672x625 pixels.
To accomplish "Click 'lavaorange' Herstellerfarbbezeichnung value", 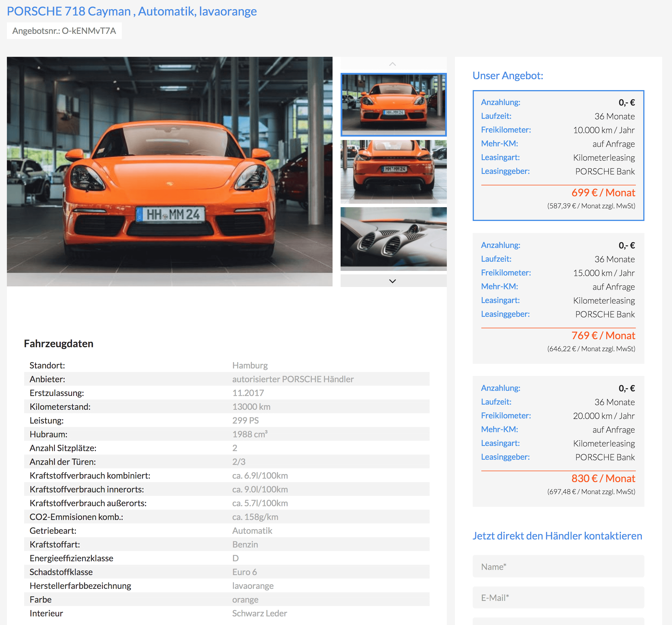I will tap(253, 586).
